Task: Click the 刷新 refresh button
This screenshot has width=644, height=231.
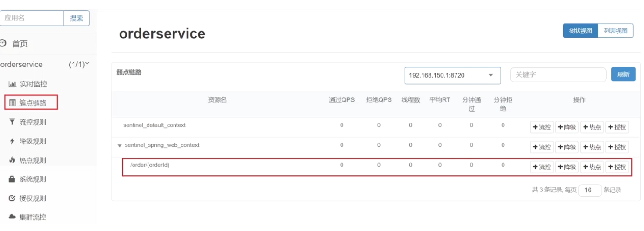Action: tap(623, 74)
